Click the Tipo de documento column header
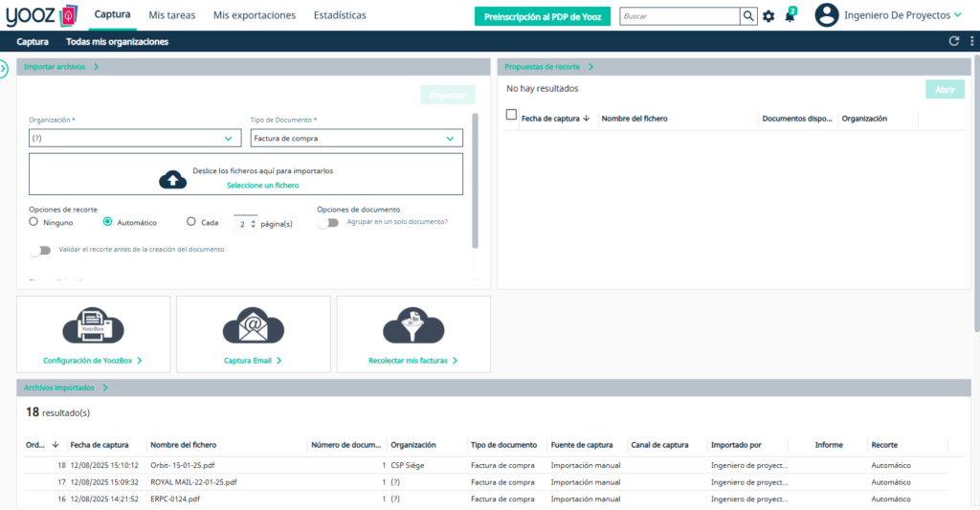 coord(503,445)
